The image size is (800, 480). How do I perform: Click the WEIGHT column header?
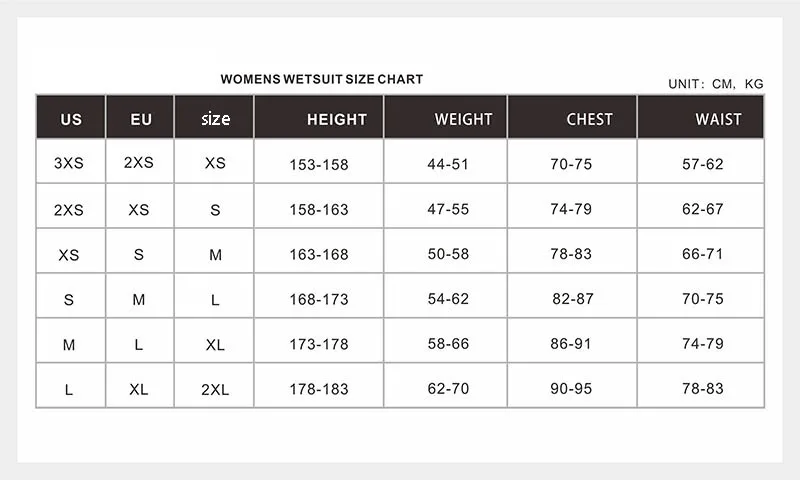tap(445, 117)
